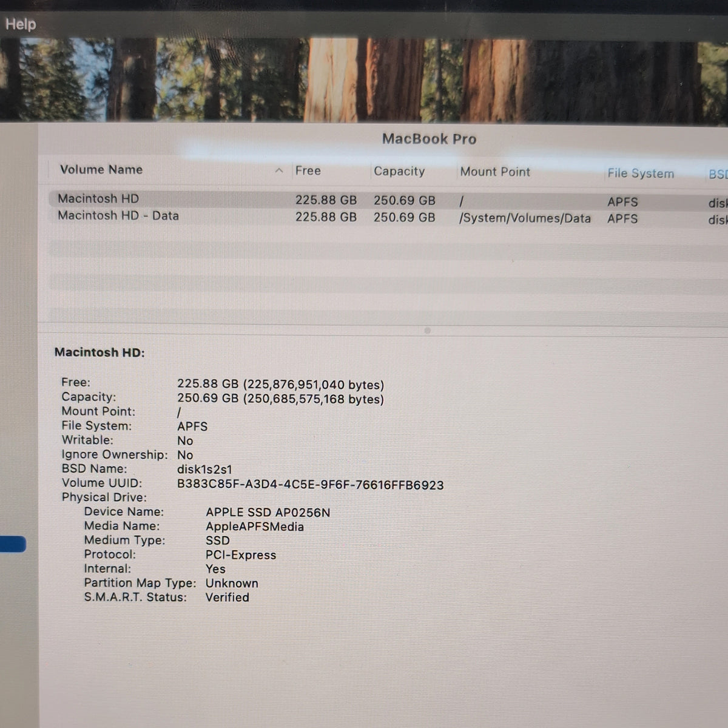The height and width of the screenshot is (728, 728).
Task: Select the Macintosh HD volume row
Action: (388, 200)
